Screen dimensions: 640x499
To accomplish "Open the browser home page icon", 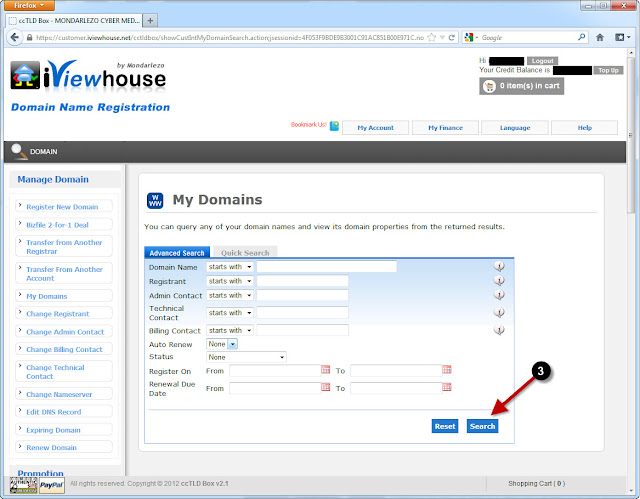I will point(600,38).
